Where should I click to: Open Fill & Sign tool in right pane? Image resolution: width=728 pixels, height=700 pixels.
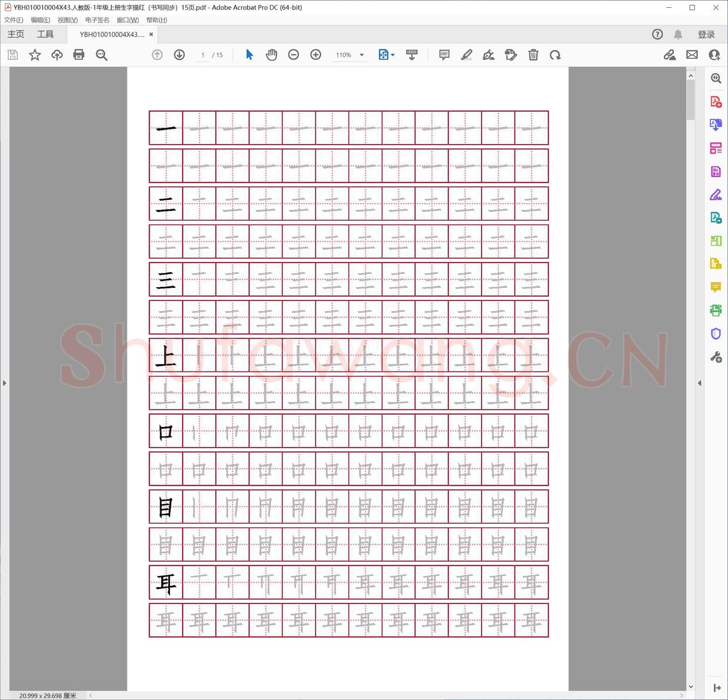(x=716, y=195)
